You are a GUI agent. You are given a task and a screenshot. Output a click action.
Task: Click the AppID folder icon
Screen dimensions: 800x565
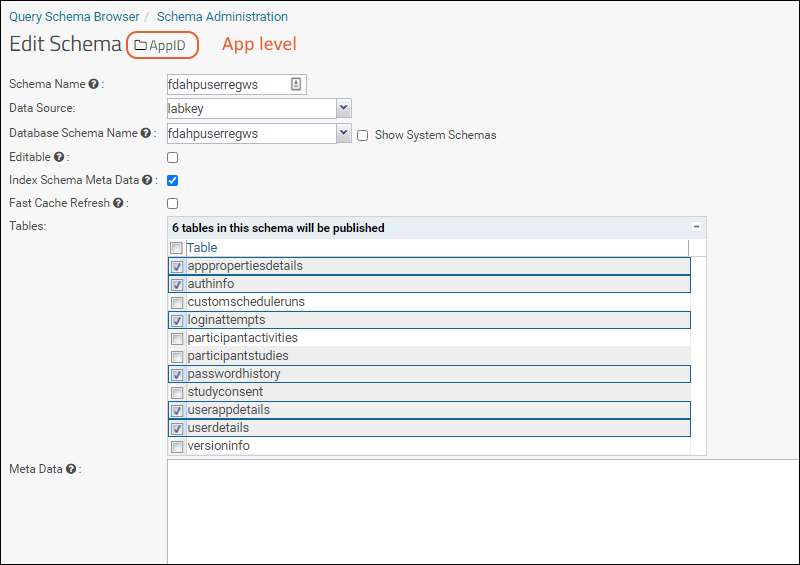point(140,45)
